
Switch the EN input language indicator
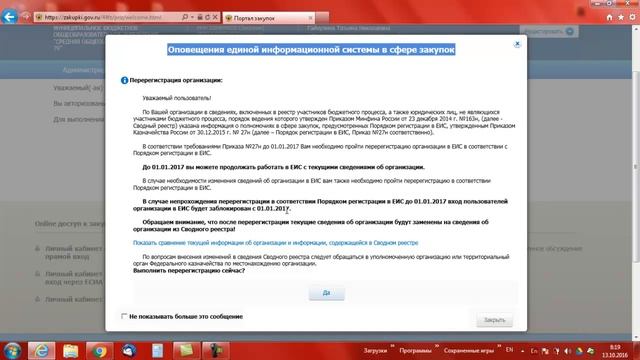[x=509, y=350]
